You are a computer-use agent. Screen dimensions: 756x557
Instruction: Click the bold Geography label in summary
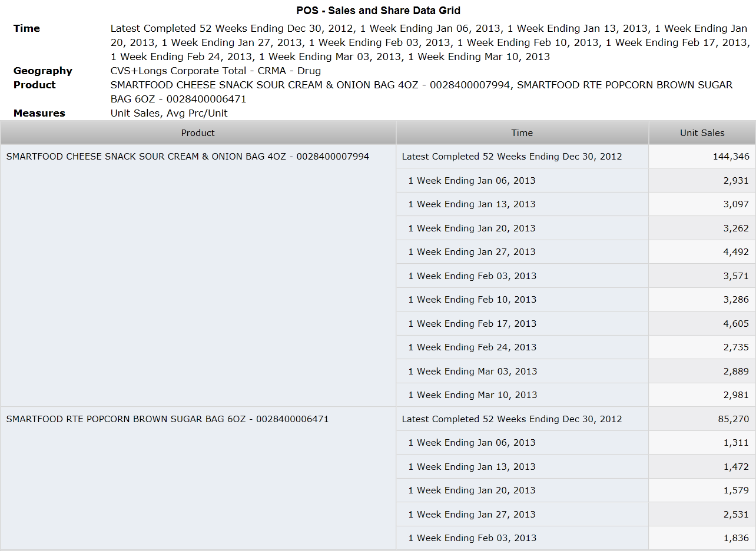pyautogui.click(x=43, y=71)
